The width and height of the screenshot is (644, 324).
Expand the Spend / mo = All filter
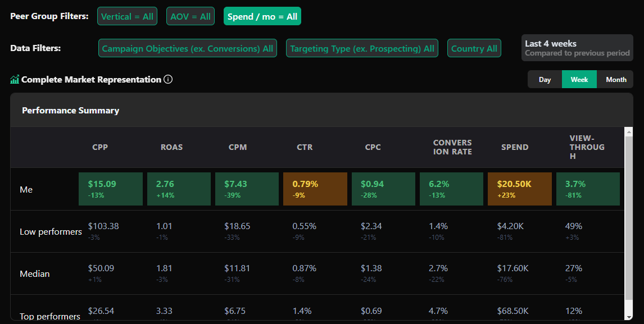point(262,16)
